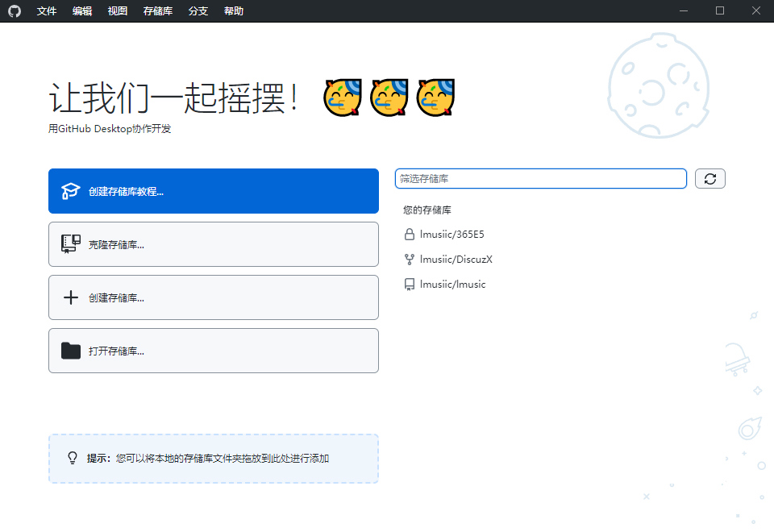Click the 用GitHub Desktop协作开发 subtitle

[x=110, y=129]
